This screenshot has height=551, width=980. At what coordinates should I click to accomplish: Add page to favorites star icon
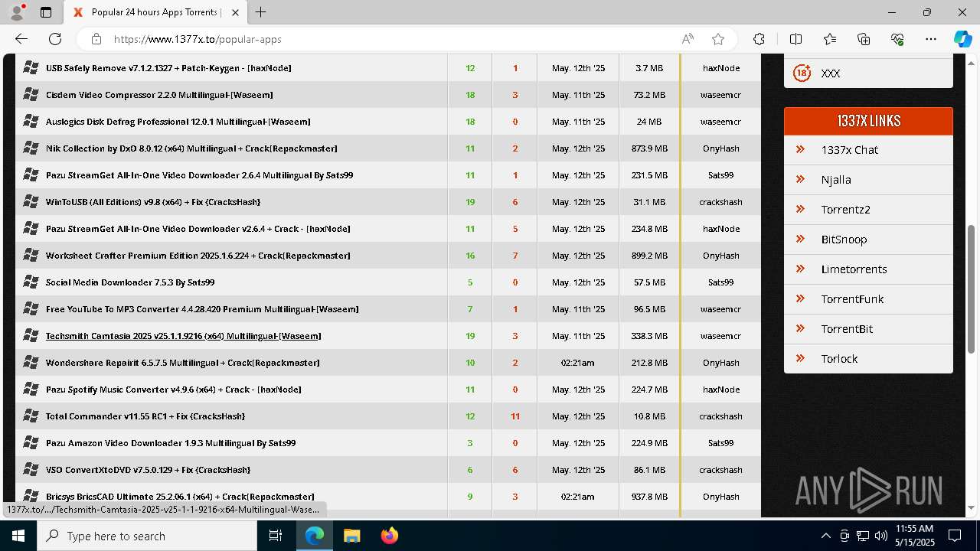coord(718,39)
